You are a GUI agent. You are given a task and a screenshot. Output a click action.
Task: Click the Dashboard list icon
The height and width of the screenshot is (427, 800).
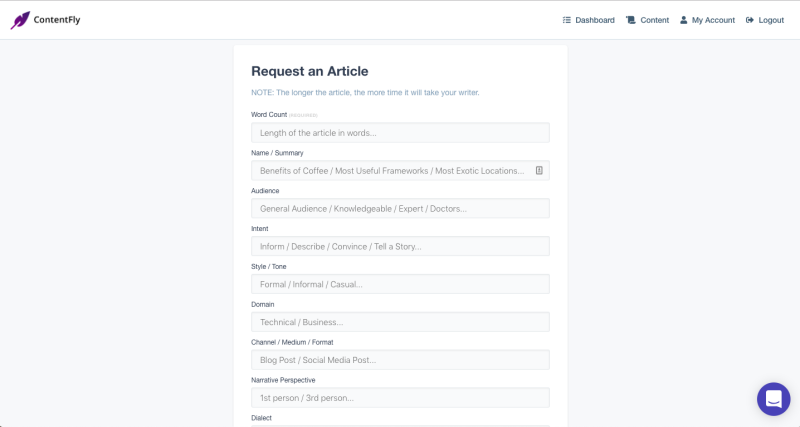click(566, 20)
